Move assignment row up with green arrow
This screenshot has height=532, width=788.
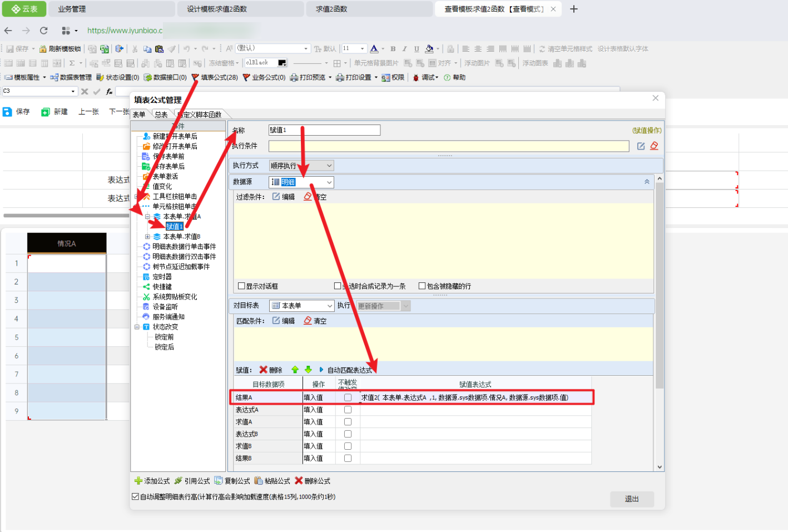(295, 370)
